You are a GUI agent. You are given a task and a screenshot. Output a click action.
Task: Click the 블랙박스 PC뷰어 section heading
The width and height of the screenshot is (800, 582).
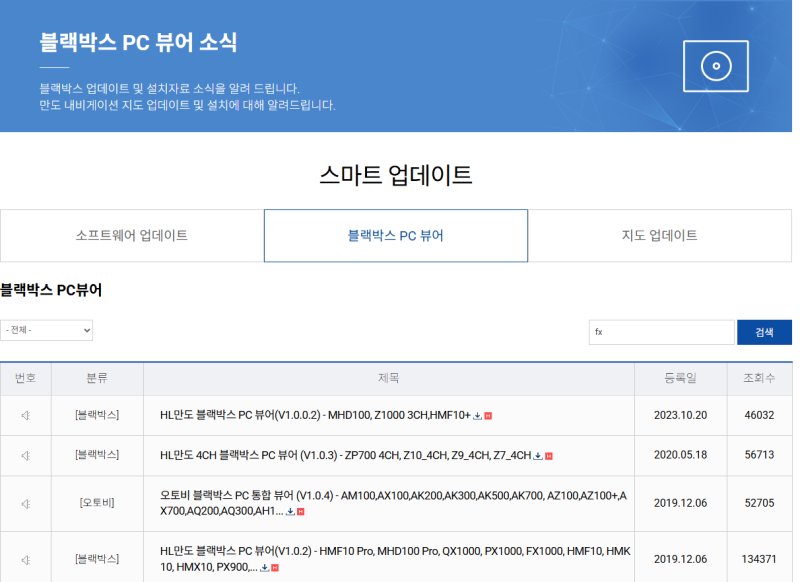point(51,290)
